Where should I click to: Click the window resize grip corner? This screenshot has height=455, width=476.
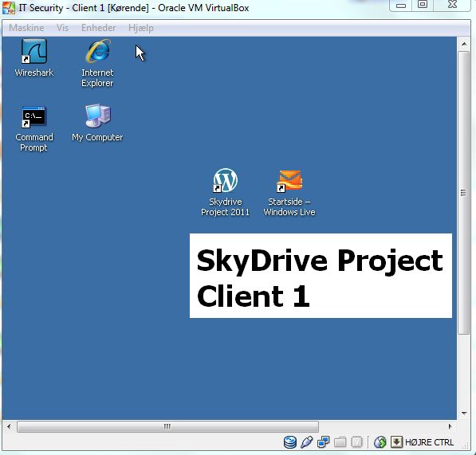coord(465,445)
